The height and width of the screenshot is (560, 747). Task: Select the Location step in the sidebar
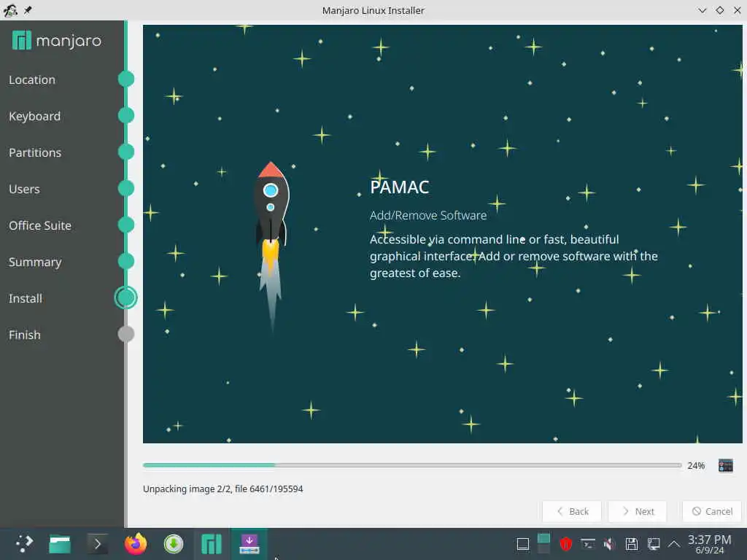click(32, 79)
